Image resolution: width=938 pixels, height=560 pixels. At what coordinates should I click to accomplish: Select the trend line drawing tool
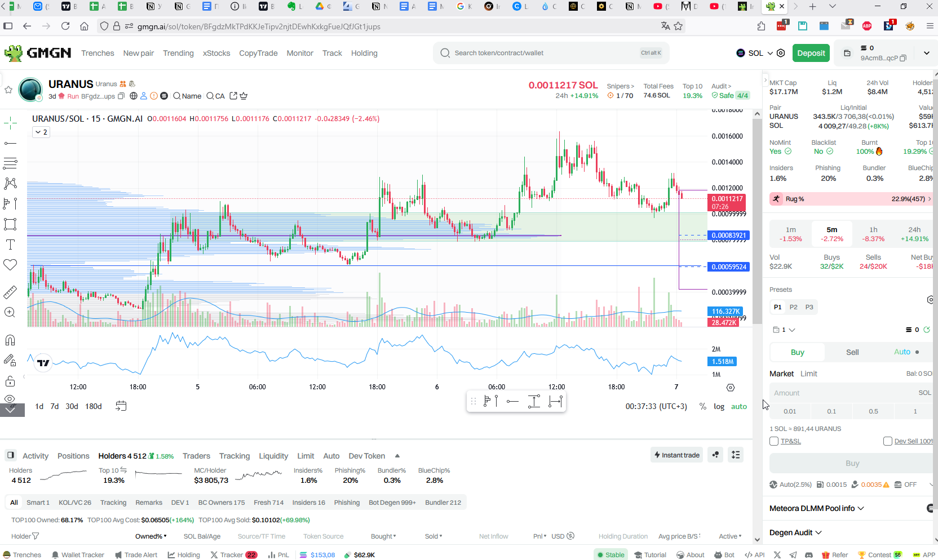pyautogui.click(x=10, y=144)
